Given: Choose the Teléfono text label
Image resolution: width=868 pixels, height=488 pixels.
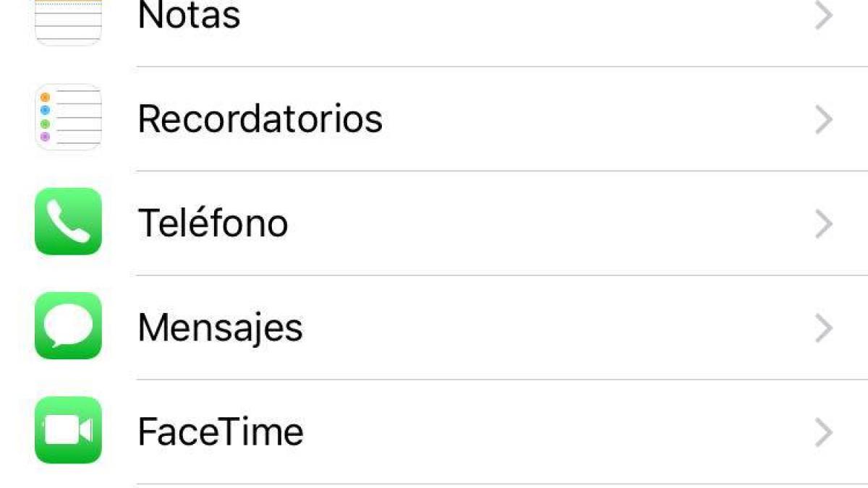Looking at the screenshot, I should click(x=213, y=222).
